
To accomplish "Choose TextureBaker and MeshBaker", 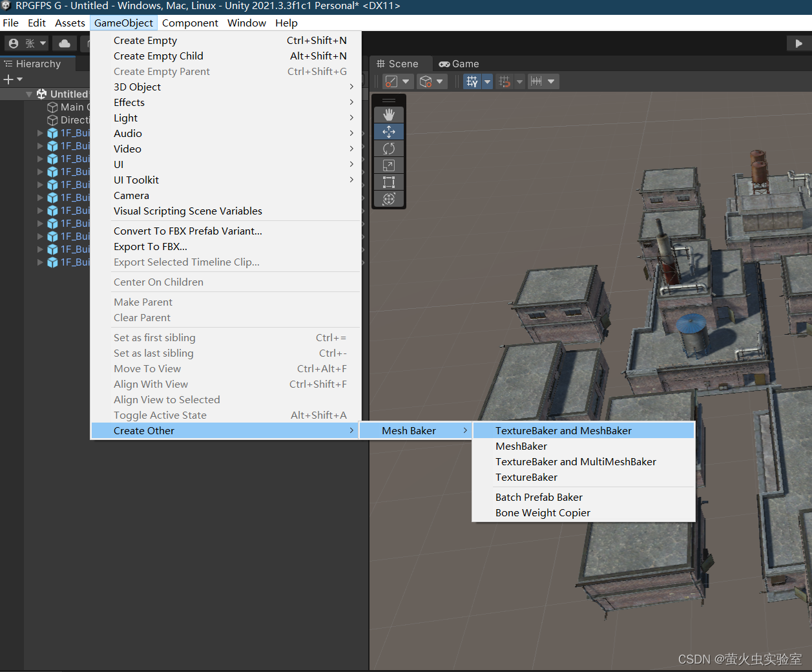I will pos(584,431).
